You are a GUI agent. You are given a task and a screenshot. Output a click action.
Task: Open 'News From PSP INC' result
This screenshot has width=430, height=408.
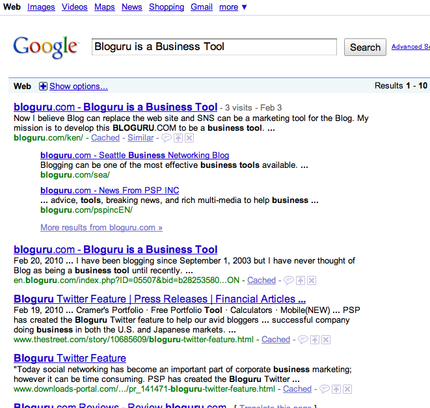(110, 191)
